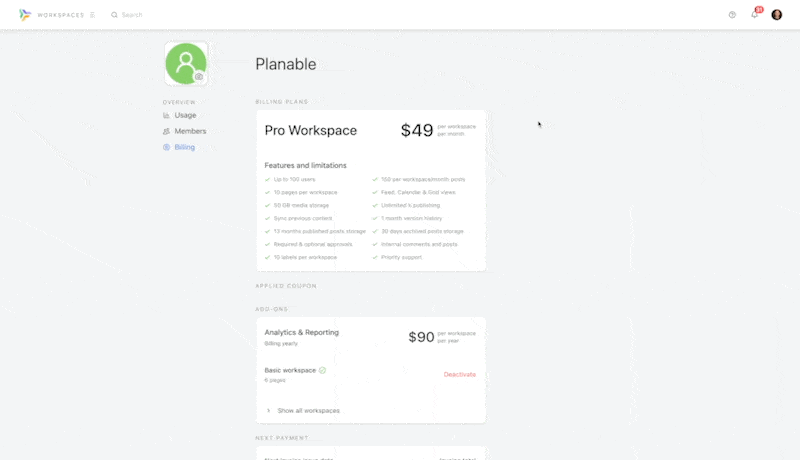This screenshot has width=800, height=460.
Task: Click Basic workspace green check icon
Action: [x=322, y=370]
